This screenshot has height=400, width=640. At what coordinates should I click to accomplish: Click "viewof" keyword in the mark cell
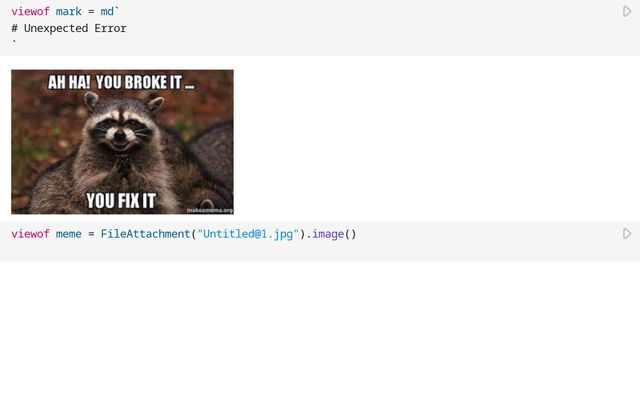point(30,11)
